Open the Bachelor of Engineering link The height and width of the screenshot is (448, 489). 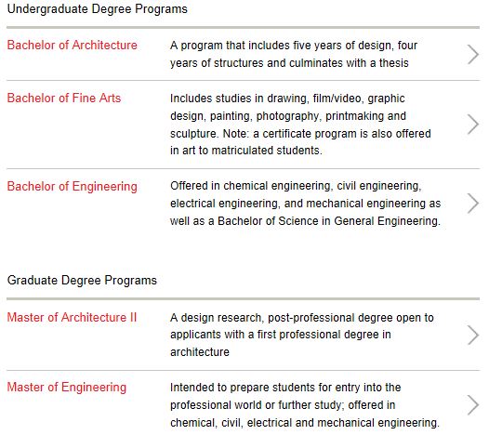tap(72, 187)
